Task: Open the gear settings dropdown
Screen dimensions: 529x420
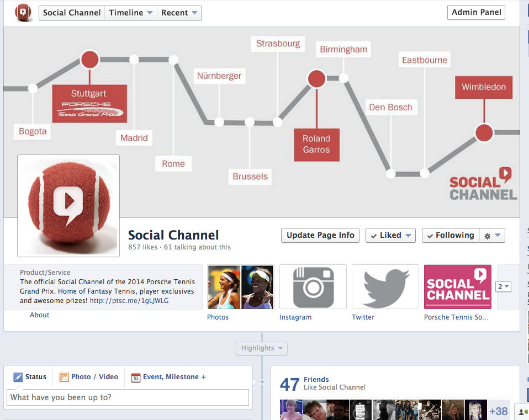Action: click(492, 235)
